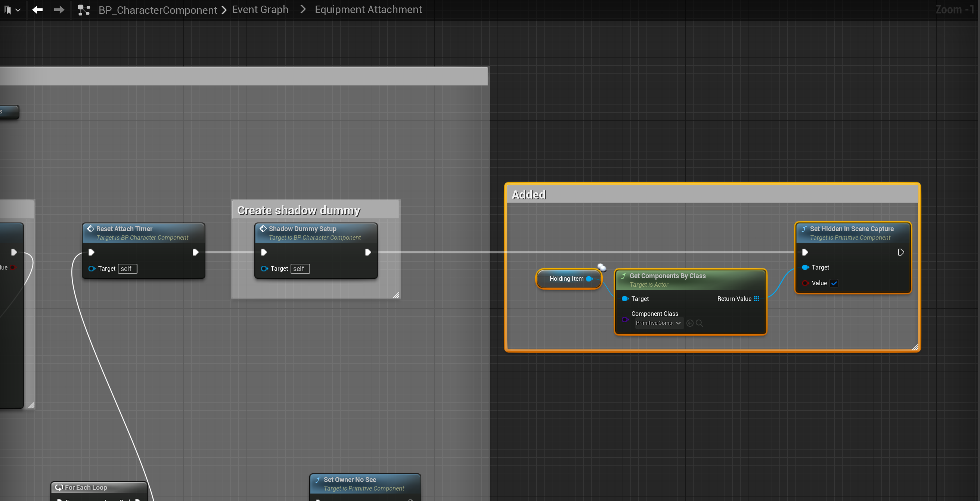Select BP_CharacterComponent in the breadcrumb
980x501 pixels.
coord(158,10)
